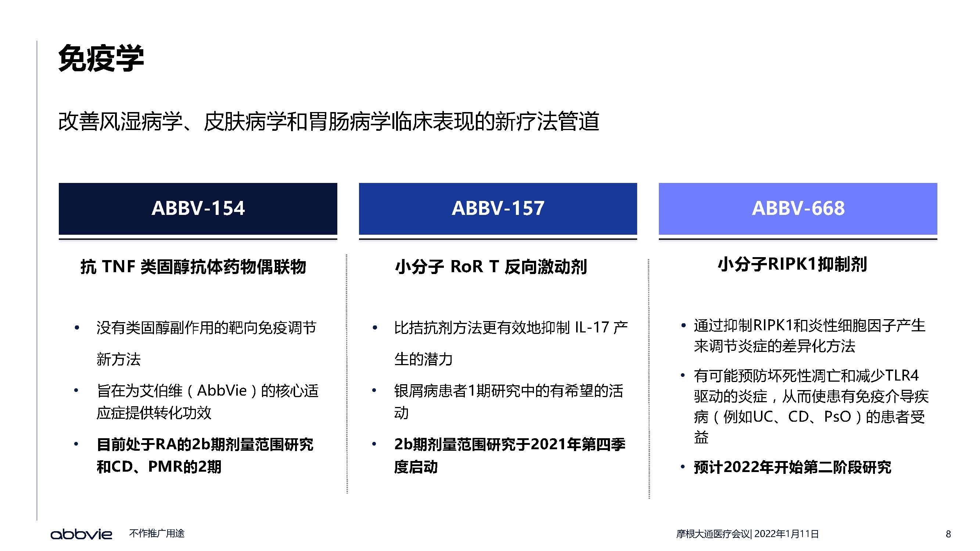Screen dimensions: 980x551
Task: Click bold text 预计2022年开始第二阶段研究
Action: [x=792, y=467]
